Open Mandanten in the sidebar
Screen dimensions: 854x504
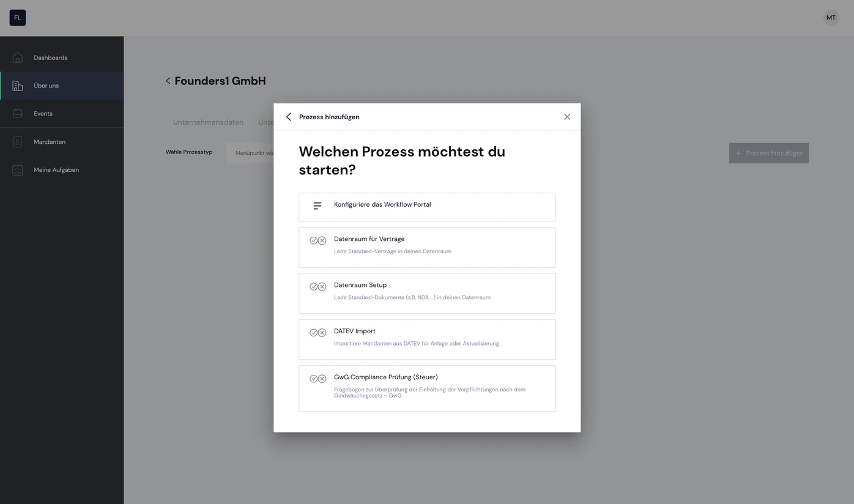(x=62, y=142)
